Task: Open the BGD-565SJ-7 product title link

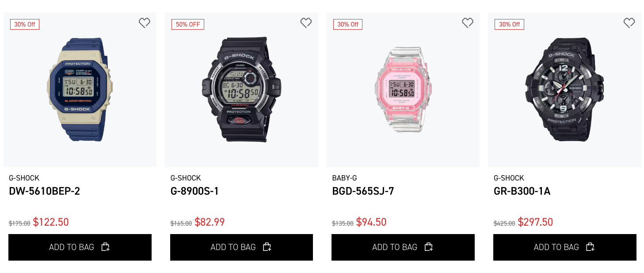Action: click(363, 191)
